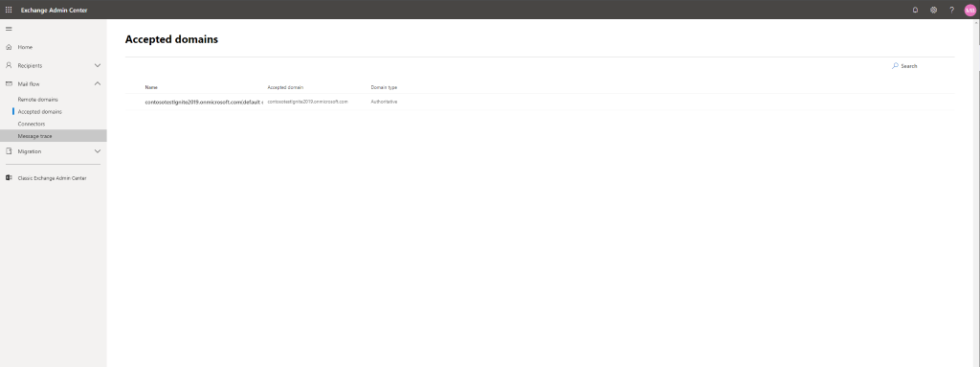Sort by Name column header

tap(151, 88)
